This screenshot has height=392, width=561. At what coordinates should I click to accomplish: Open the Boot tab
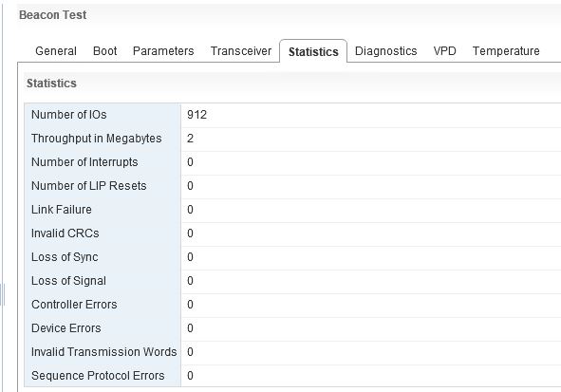point(104,51)
